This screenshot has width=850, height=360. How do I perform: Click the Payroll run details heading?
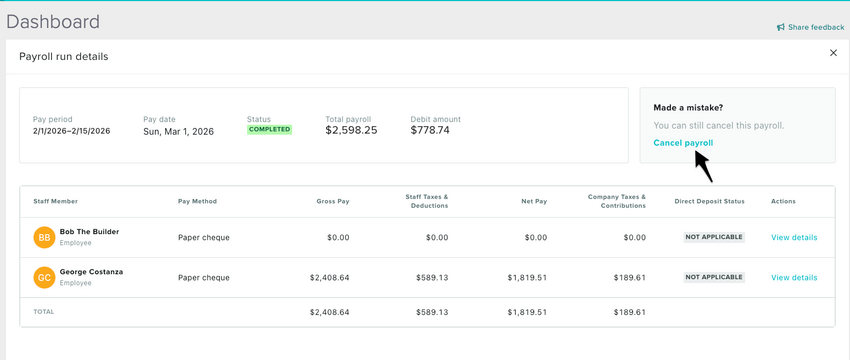click(x=63, y=56)
